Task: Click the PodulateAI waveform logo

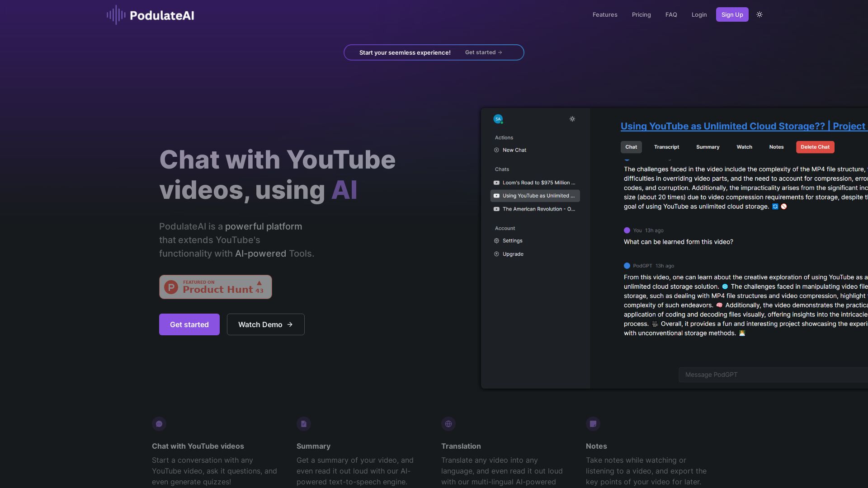Action: tap(116, 15)
